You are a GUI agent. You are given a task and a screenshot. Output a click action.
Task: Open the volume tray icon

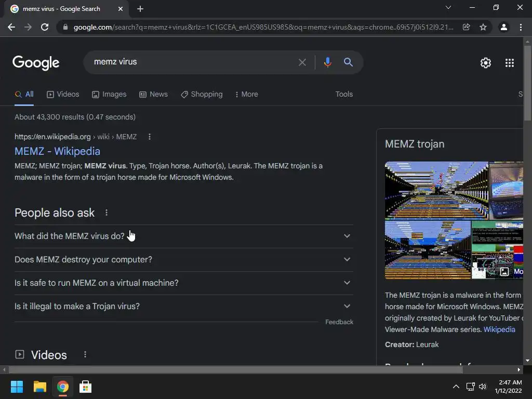point(483,387)
